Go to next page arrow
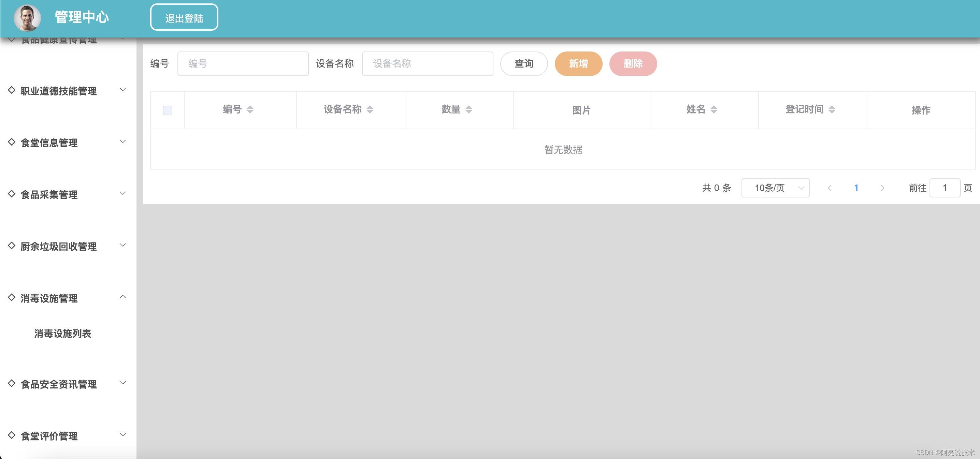This screenshot has width=980, height=459. (x=882, y=188)
